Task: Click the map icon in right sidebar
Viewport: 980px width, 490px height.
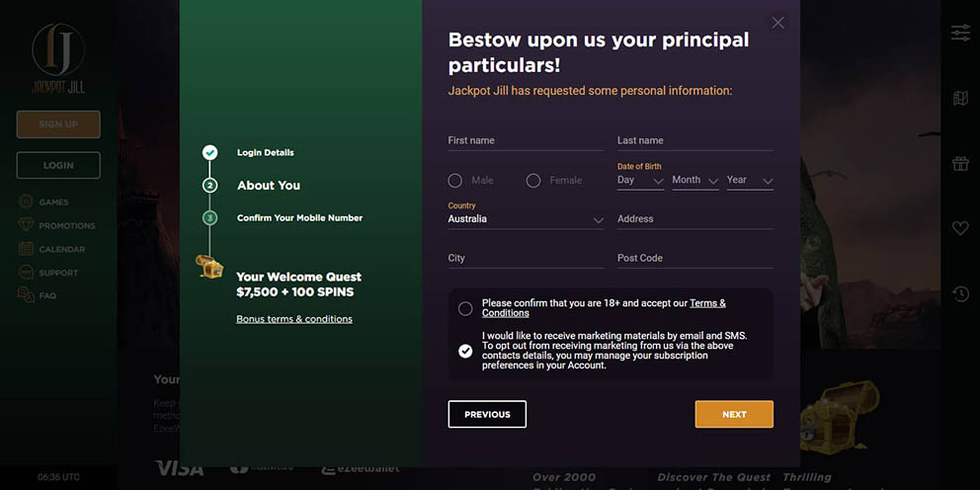Action: (959, 98)
